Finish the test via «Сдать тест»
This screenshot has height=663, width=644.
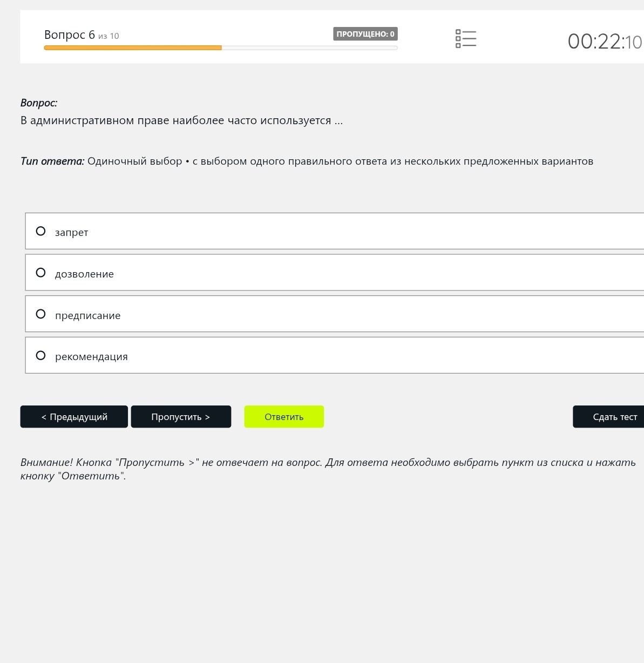pyautogui.click(x=608, y=417)
